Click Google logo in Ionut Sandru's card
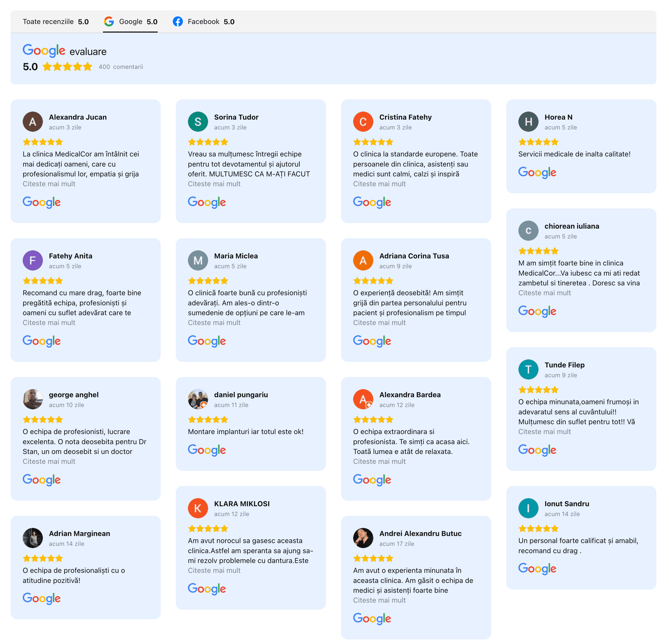The width and height of the screenshot is (669, 644). click(x=537, y=569)
